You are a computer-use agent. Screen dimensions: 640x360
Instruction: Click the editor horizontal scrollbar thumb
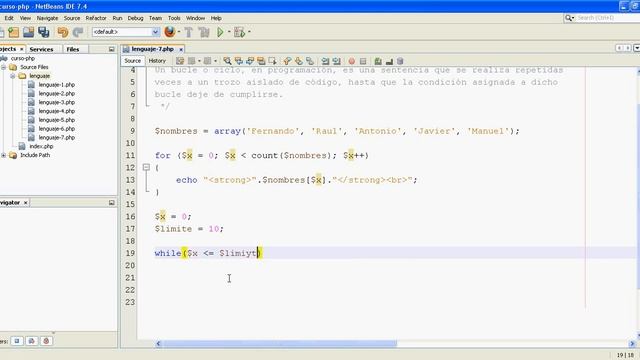pos(280,344)
